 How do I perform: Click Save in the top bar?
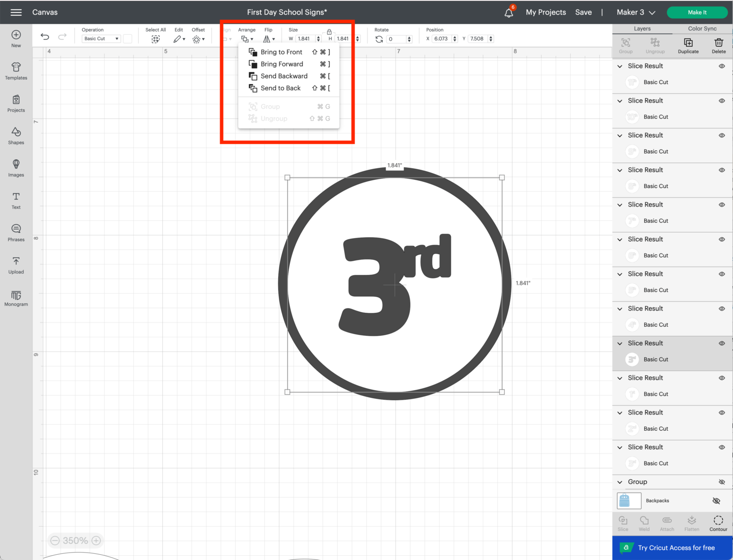tap(583, 12)
